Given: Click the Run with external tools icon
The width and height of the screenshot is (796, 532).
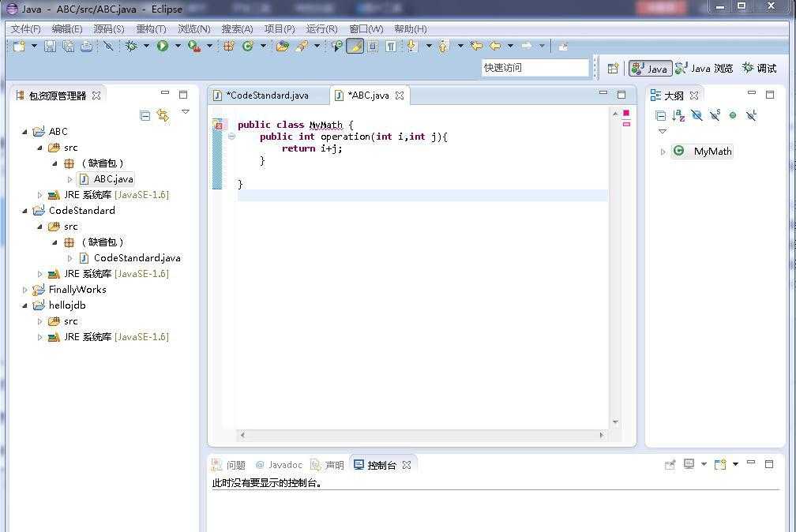Looking at the screenshot, I should [193, 47].
